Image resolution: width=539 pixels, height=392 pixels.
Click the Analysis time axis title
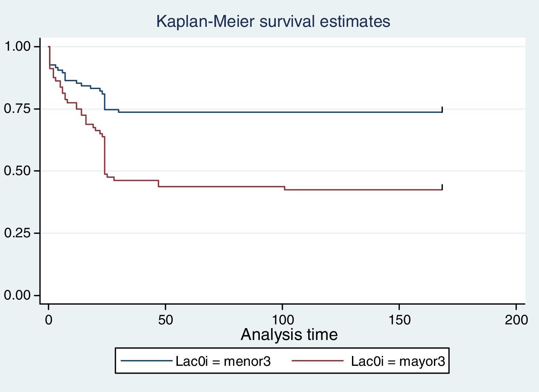[289, 335]
